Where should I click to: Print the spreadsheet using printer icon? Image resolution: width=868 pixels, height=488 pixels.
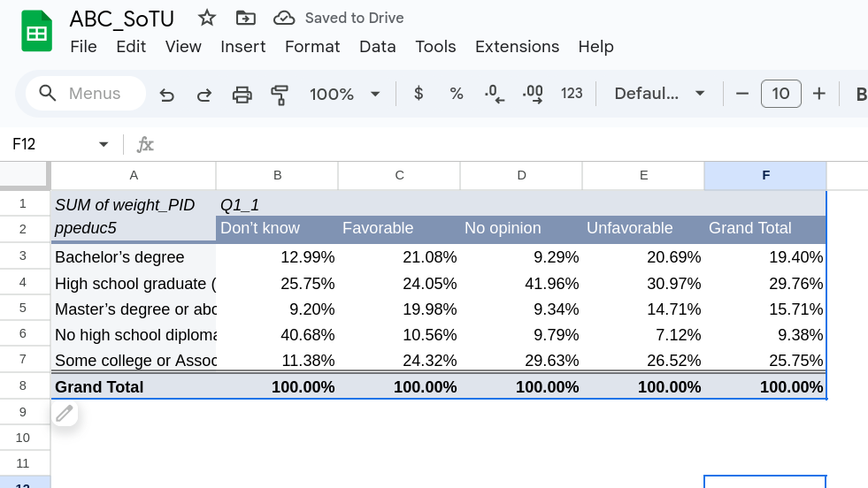point(242,94)
